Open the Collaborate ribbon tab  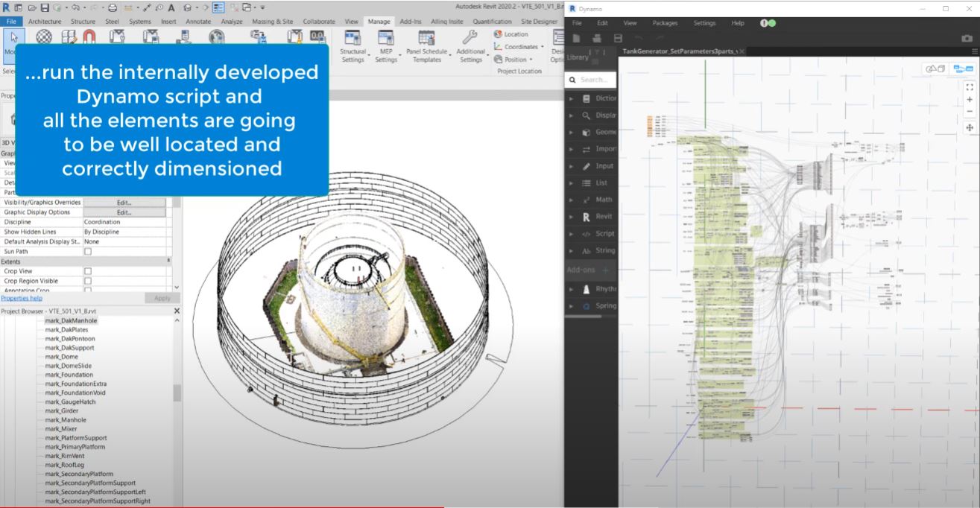point(319,22)
